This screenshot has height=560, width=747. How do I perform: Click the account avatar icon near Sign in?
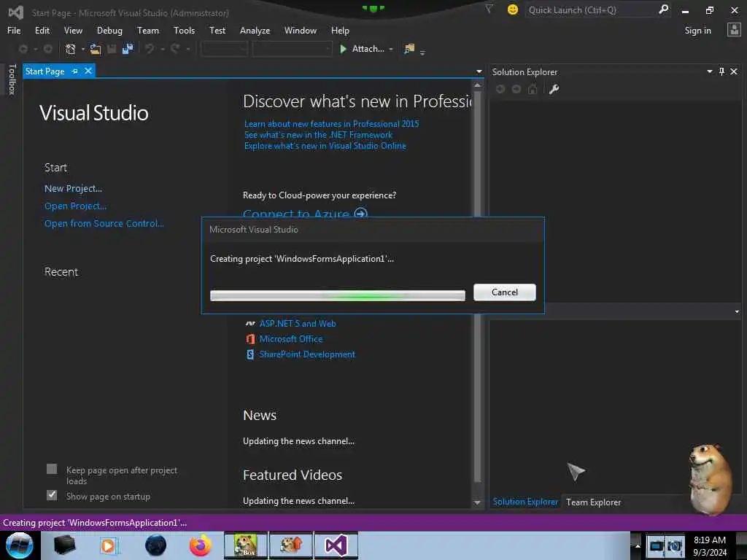[734, 30]
